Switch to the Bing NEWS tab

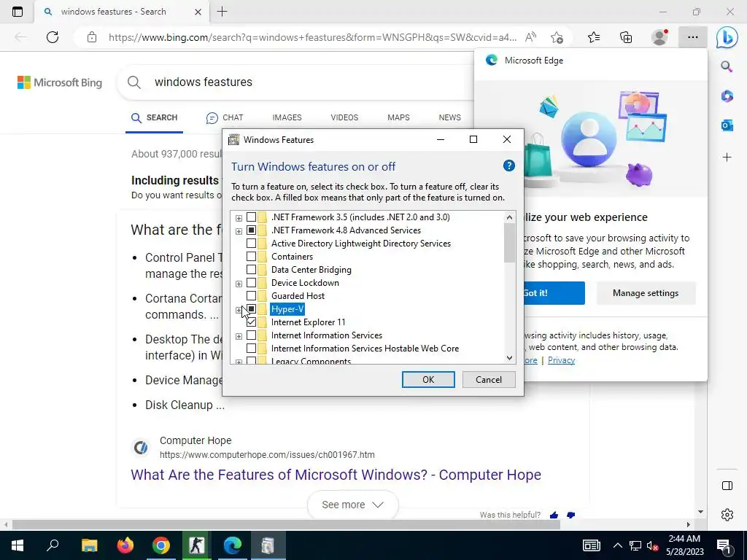click(449, 117)
